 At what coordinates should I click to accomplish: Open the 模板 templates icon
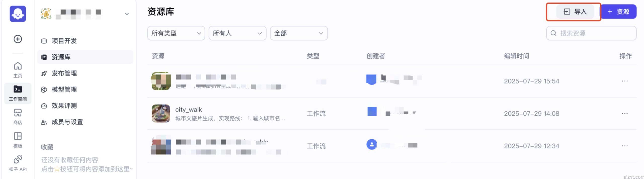click(17, 139)
